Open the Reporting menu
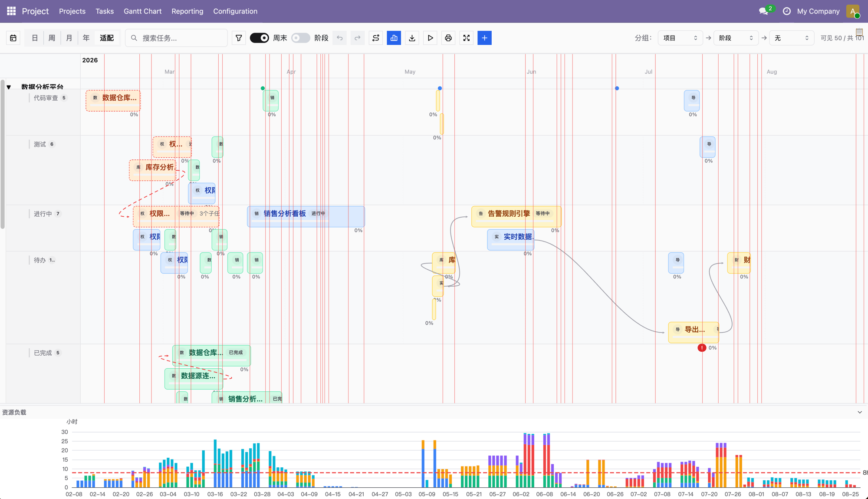Screen dimensions: 868x499 187,11
